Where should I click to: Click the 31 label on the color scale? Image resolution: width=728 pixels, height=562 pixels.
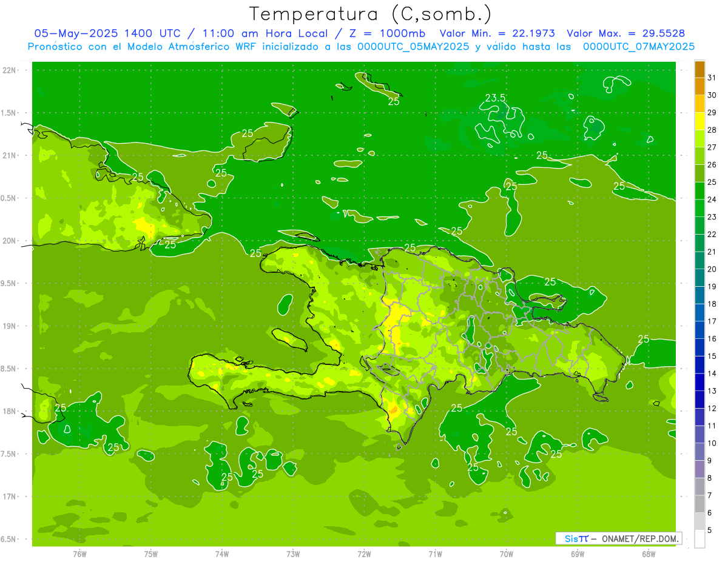pyautogui.click(x=712, y=78)
